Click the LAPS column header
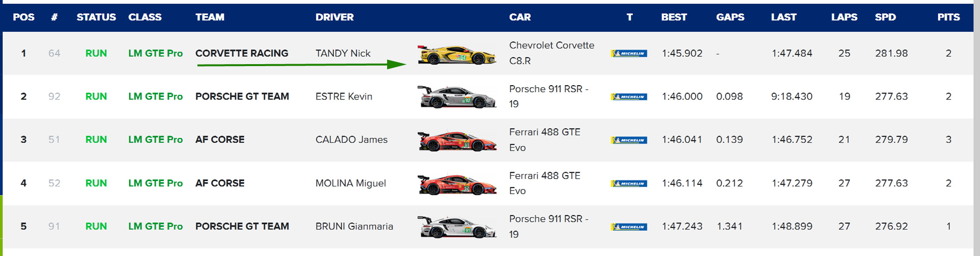Image resolution: width=980 pixels, height=256 pixels. tap(844, 17)
